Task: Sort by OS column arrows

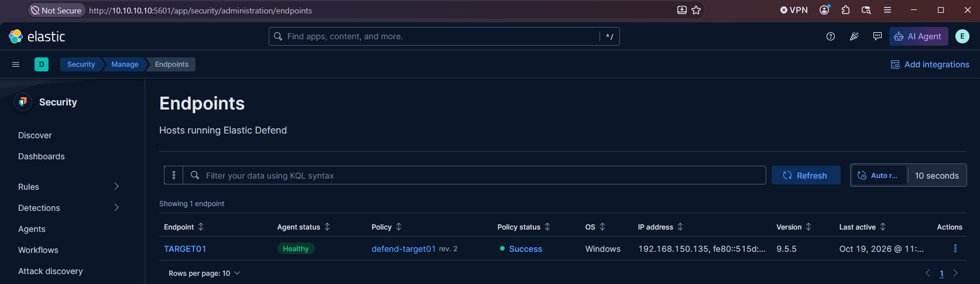Action: point(602,227)
